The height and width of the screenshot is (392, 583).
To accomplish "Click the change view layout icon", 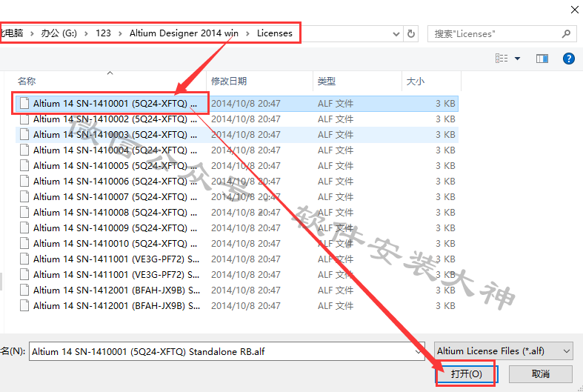I will 502,59.
